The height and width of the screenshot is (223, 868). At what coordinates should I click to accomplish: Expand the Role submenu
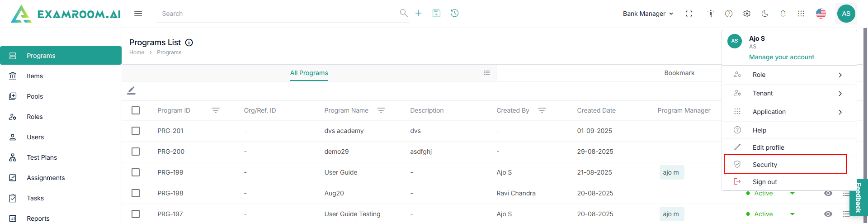tap(789, 75)
